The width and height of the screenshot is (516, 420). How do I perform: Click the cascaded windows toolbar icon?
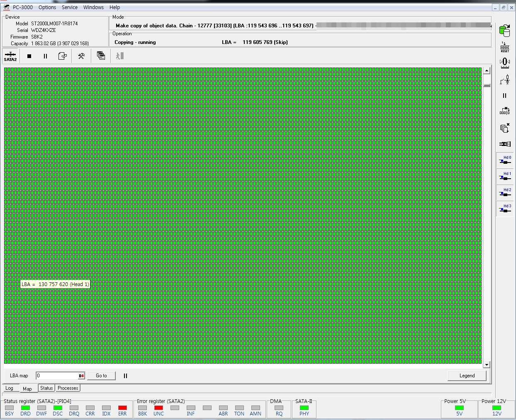click(x=101, y=56)
